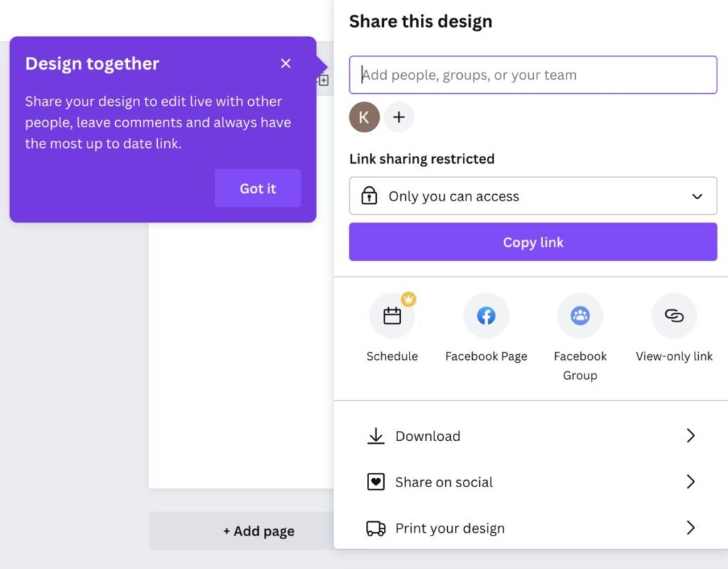The height and width of the screenshot is (569, 728).
Task: Expand the chevron beside Share on social
Action: 690,482
